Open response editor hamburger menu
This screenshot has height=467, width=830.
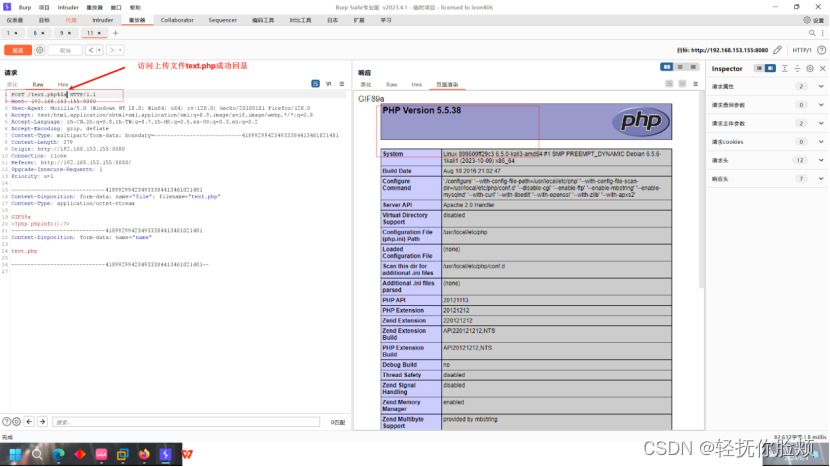pyautogui.click(x=696, y=84)
